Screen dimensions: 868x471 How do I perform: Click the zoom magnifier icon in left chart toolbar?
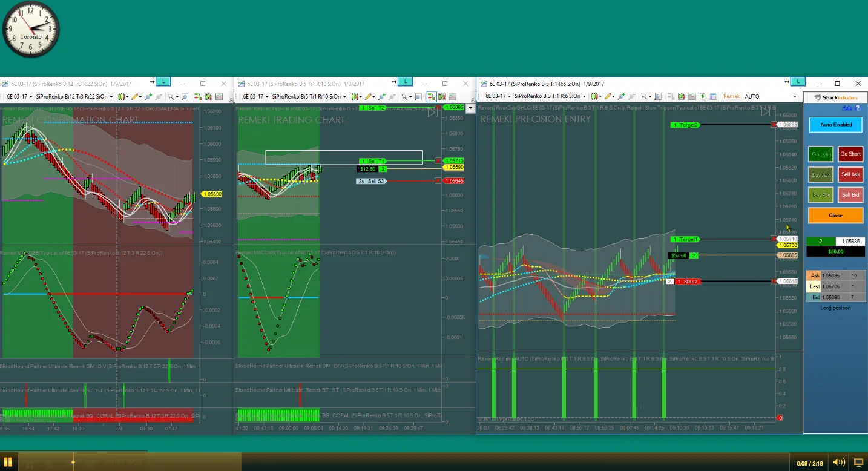coord(185,96)
